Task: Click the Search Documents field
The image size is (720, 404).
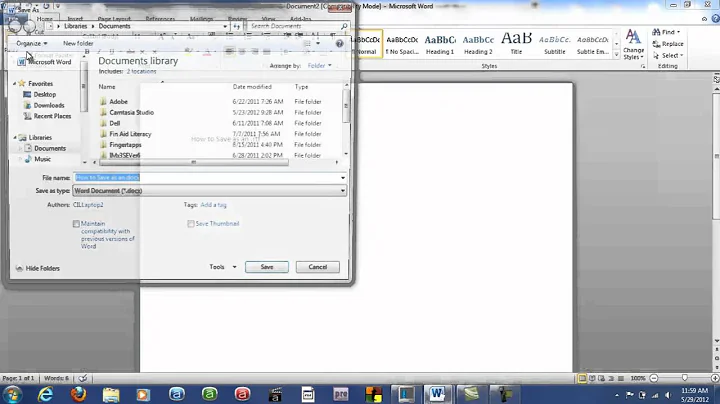Action: 294,26
